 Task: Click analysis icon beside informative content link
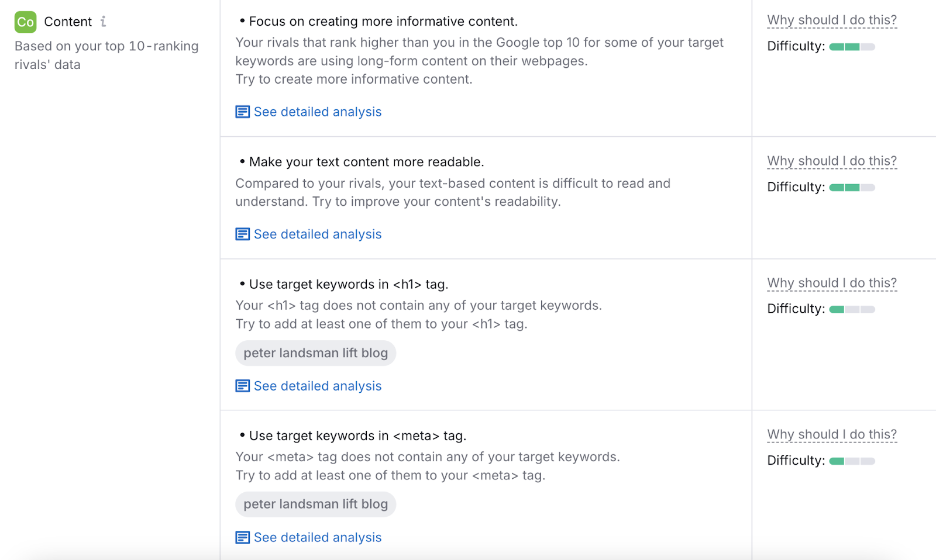coord(242,111)
